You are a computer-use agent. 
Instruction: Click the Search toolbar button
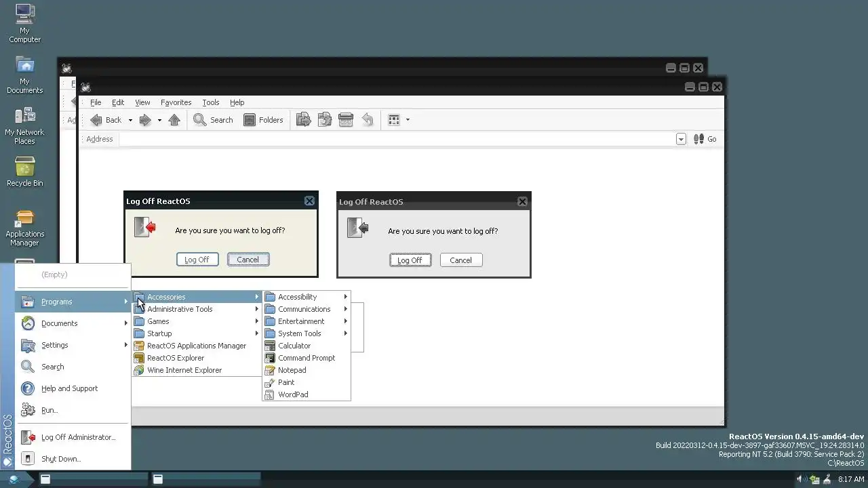(213, 120)
